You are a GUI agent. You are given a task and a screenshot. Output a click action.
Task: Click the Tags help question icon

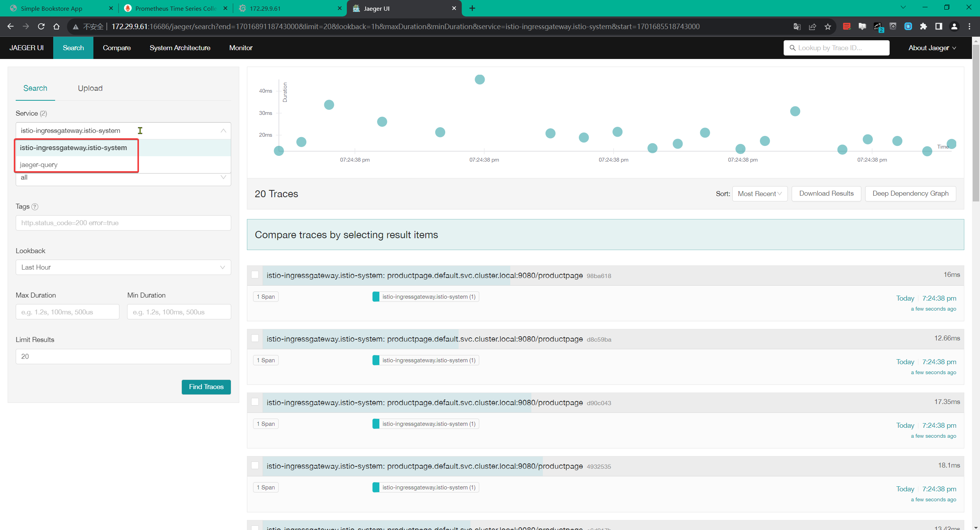[35, 207]
